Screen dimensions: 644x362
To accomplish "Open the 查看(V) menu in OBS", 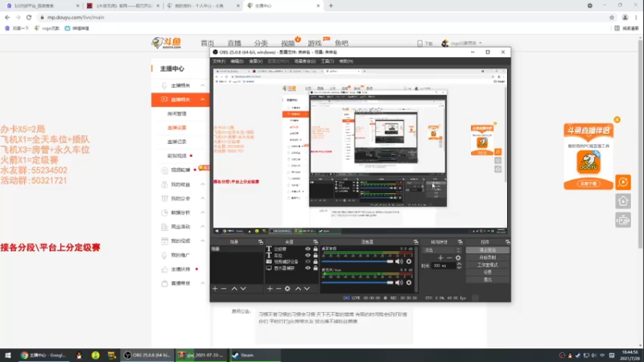I will coord(255,61).
